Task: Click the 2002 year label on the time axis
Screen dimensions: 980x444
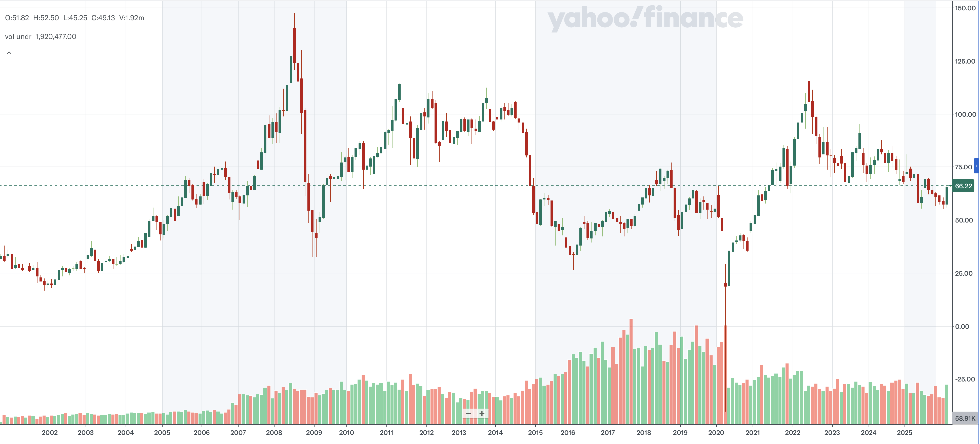Action: coord(49,433)
